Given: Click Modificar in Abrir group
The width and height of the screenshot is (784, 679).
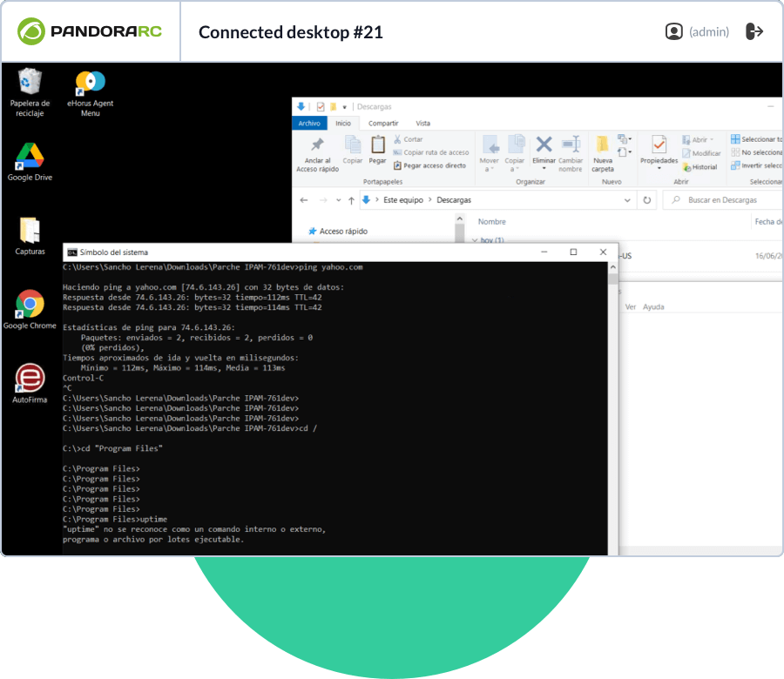Looking at the screenshot, I should click(701, 153).
